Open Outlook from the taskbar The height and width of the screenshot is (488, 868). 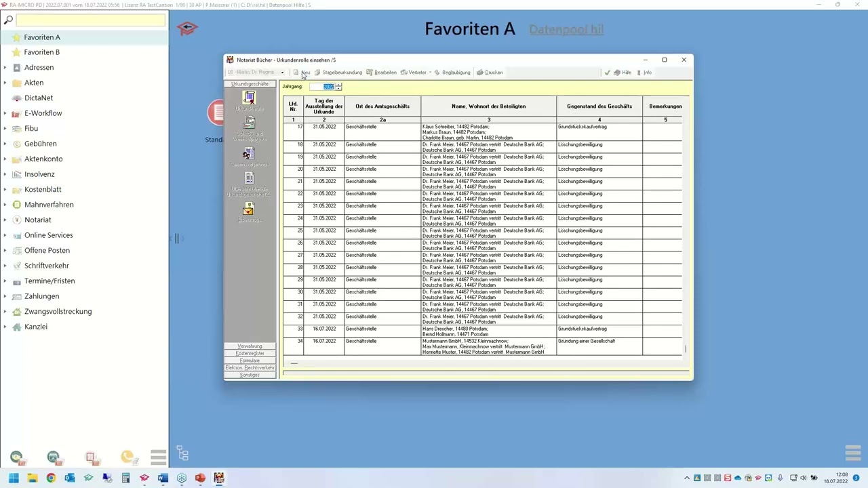[69, 478]
